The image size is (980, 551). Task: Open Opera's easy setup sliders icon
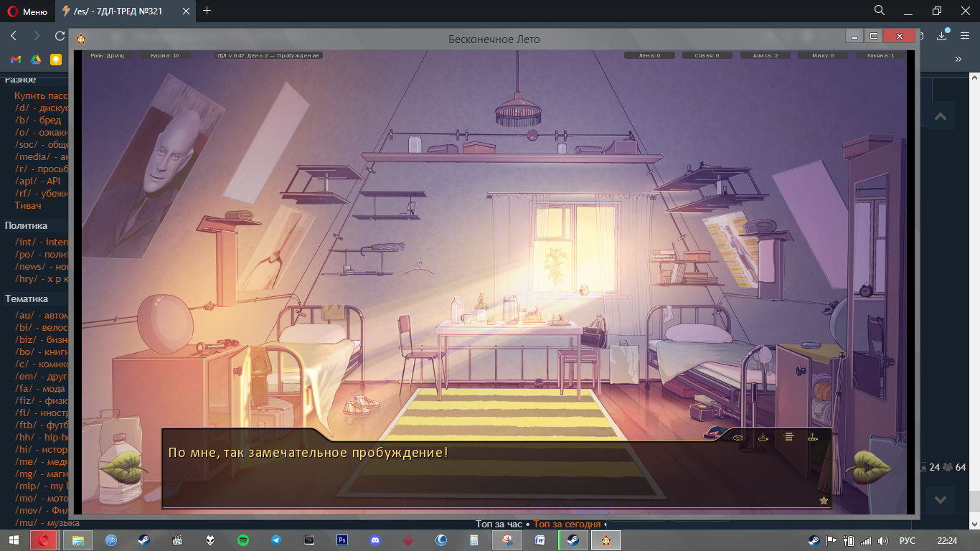click(x=965, y=36)
